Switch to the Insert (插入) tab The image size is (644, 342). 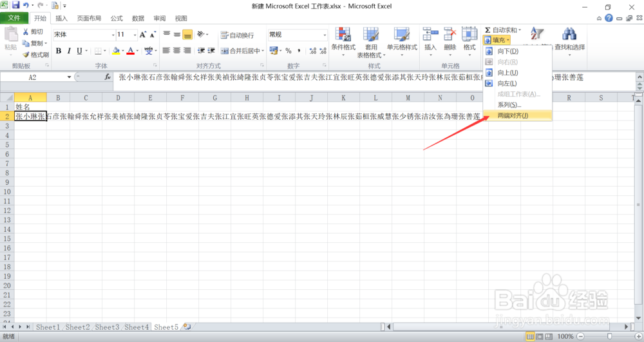click(x=61, y=19)
